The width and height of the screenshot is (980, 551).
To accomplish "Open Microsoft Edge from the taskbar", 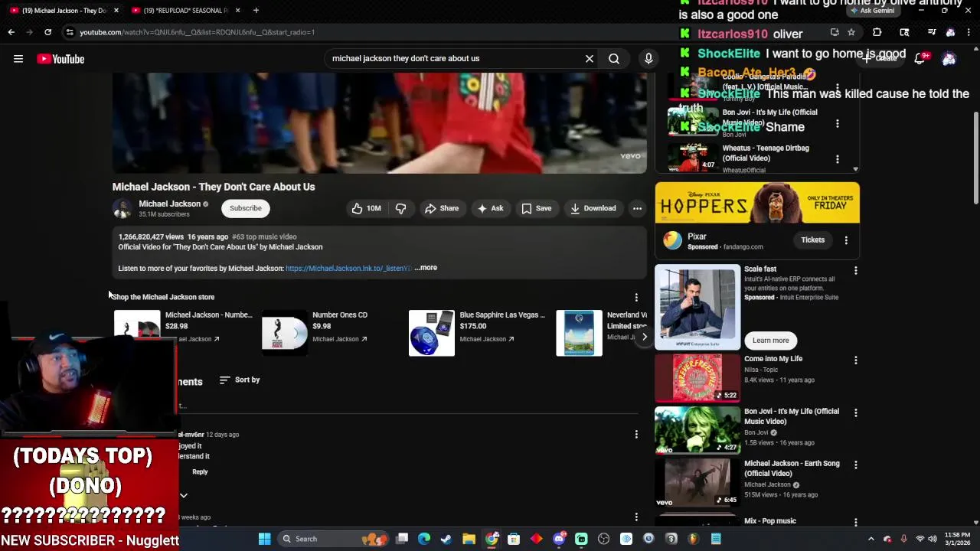I will [x=424, y=539].
